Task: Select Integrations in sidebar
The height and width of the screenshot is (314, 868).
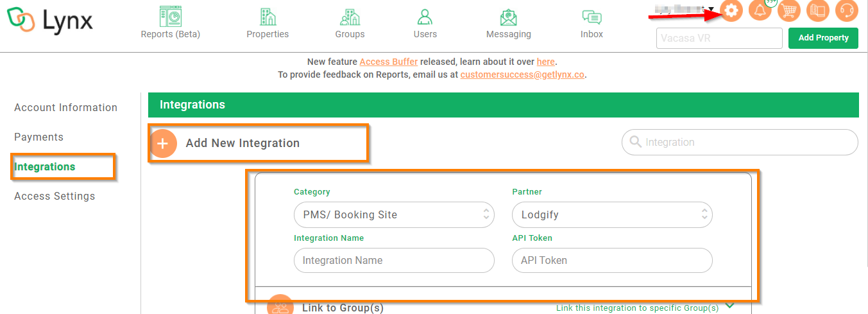Action: (44, 166)
